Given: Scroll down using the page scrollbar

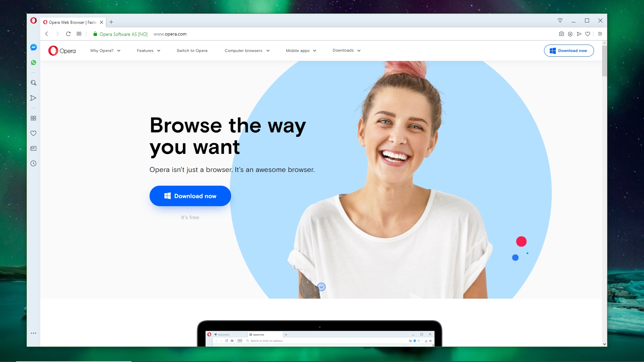Looking at the screenshot, I should coord(605,344).
